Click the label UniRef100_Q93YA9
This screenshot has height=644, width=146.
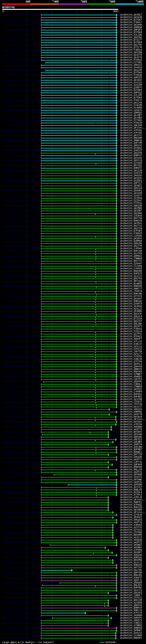pos(131,435)
